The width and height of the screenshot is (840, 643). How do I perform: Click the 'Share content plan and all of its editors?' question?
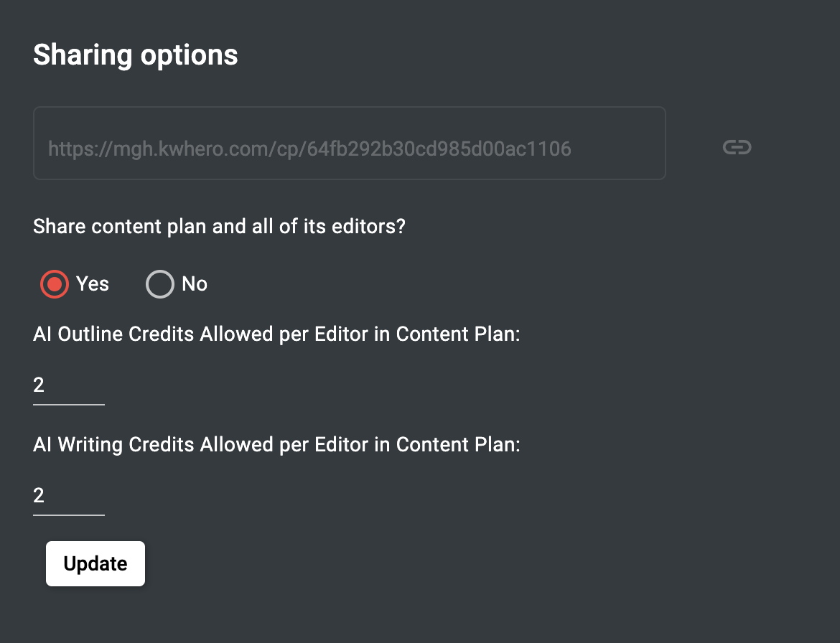coord(219,227)
